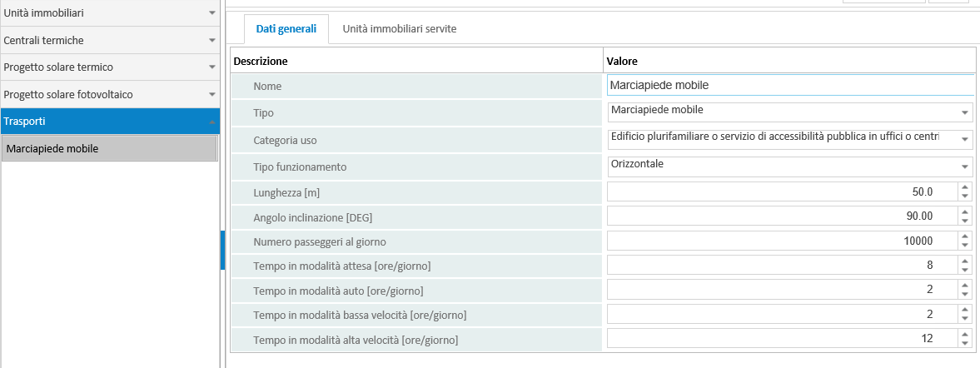Image resolution: width=980 pixels, height=368 pixels.
Task: Expand Progetto solare fotovoltaico section
Action: coord(109,94)
